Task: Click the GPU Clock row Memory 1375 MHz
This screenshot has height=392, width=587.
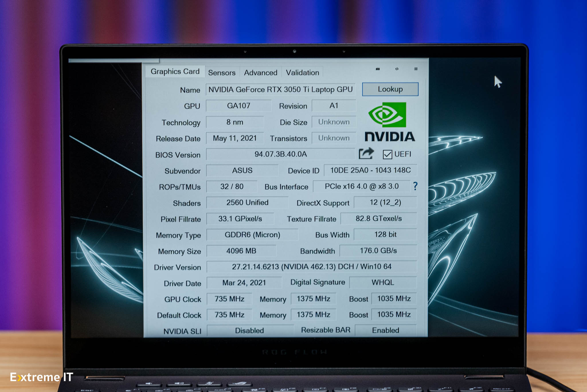Action: pyautogui.click(x=313, y=299)
